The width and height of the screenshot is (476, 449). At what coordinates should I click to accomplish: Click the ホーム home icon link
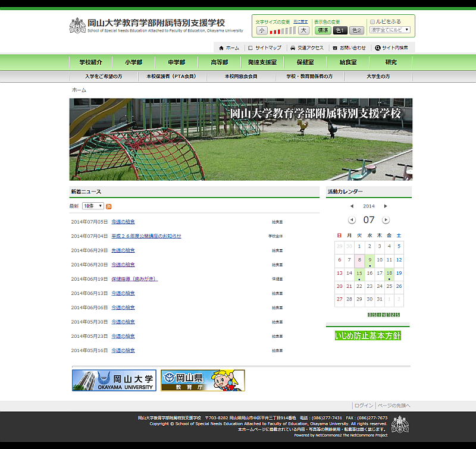[229, 48]
